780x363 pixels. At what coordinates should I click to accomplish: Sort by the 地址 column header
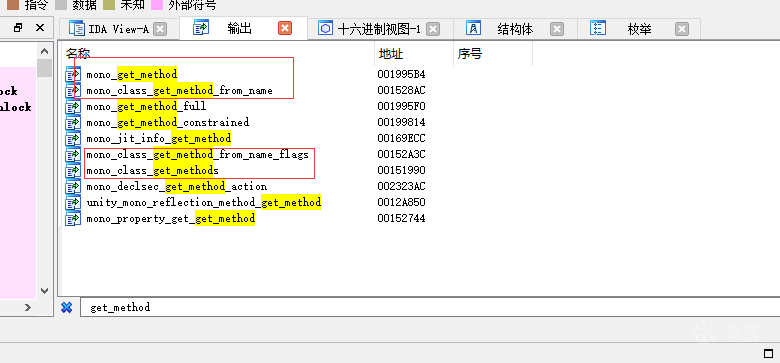[414, 54]
